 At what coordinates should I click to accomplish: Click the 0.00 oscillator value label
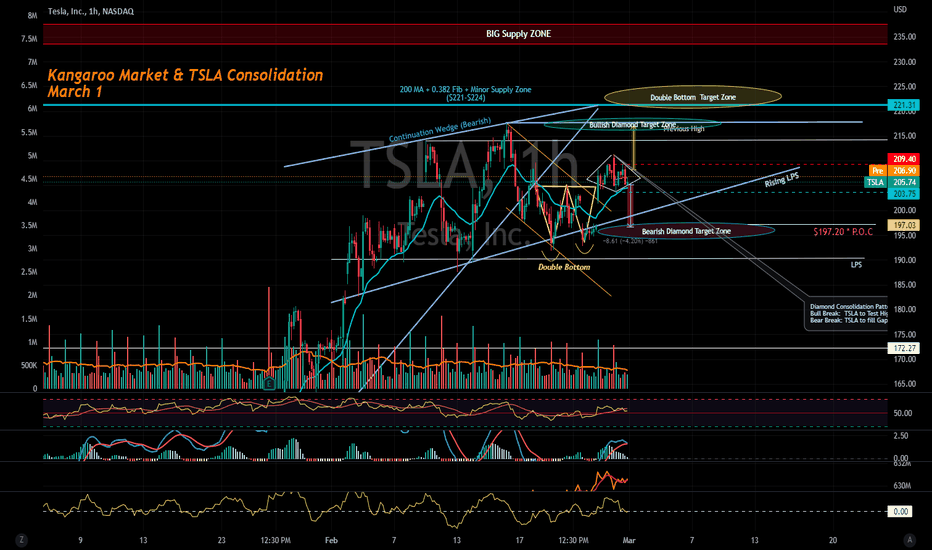[900, 511]
